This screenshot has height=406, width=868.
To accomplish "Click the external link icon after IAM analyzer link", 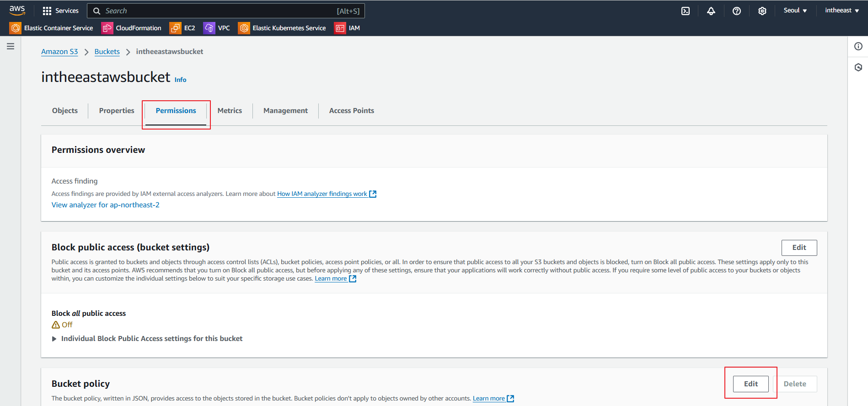I will click(x=373, y=194).
